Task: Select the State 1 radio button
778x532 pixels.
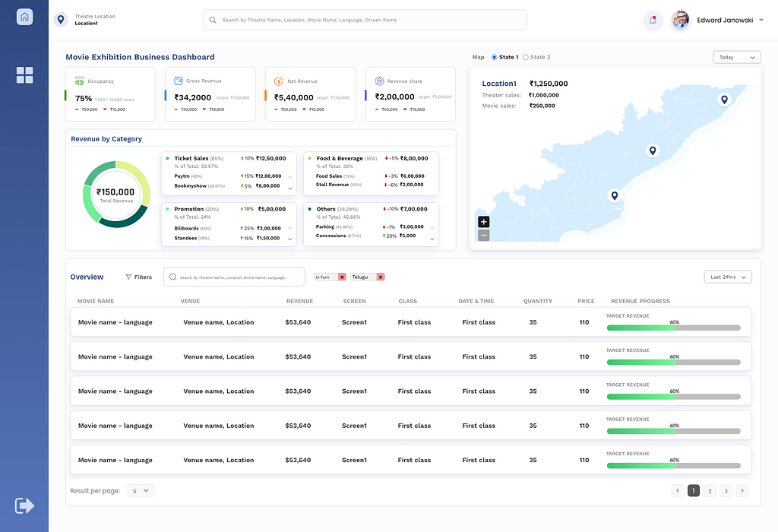Action: (x=494, y=57)
